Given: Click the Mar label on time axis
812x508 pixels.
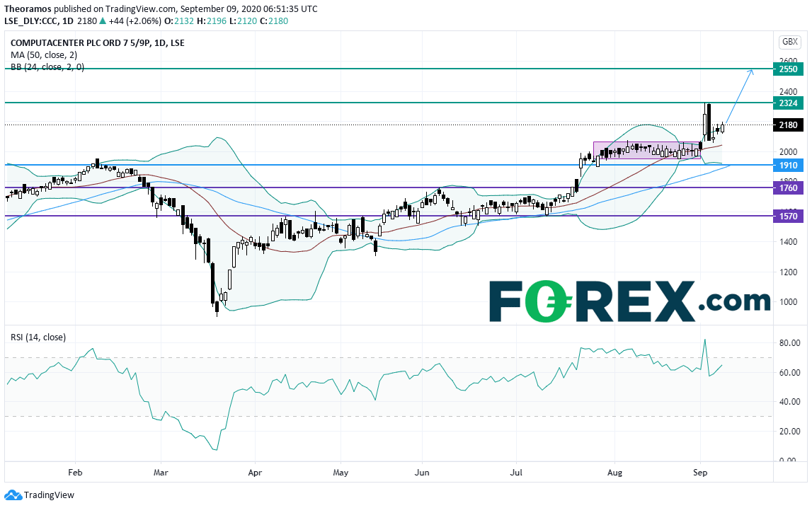Looking at the screenshot, I should click(x=161, y=473).
